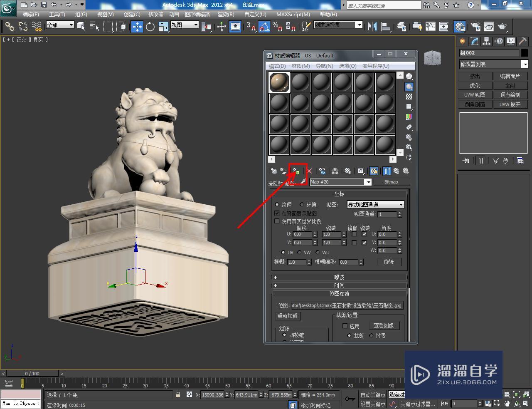Expand the 时间 (Time) rollout
The width and height of the screenshot is (532, 409).
pos(339,285)
